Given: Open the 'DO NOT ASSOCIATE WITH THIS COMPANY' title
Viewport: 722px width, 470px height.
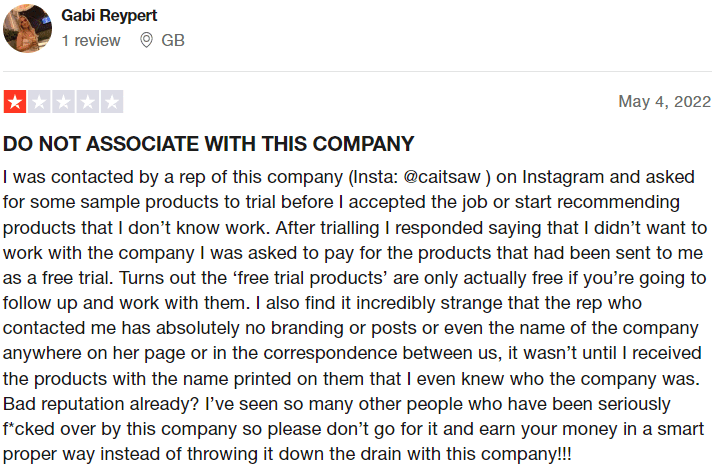Looking at the screenshot, I should click(x=209, y=144).
